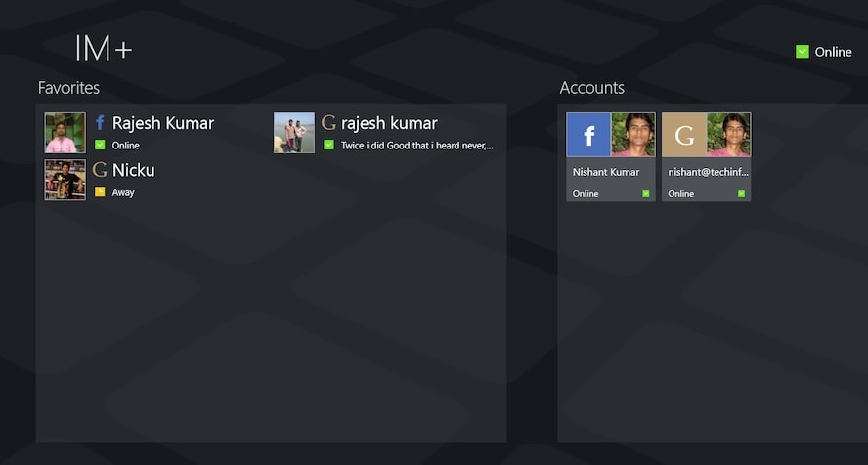The image size is (868, 465).
Task: Click the yellow Away status icon under Nicku
Action: tap(100, 191)
